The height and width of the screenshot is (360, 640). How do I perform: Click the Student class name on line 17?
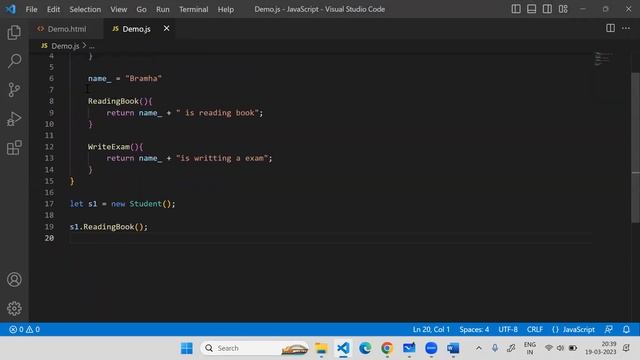click(145, 204)
